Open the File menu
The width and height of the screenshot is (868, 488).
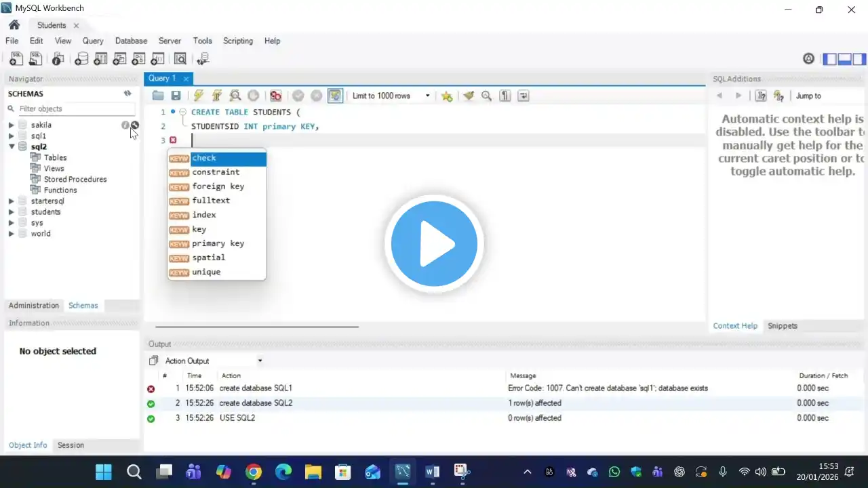[x=12, y=41]
